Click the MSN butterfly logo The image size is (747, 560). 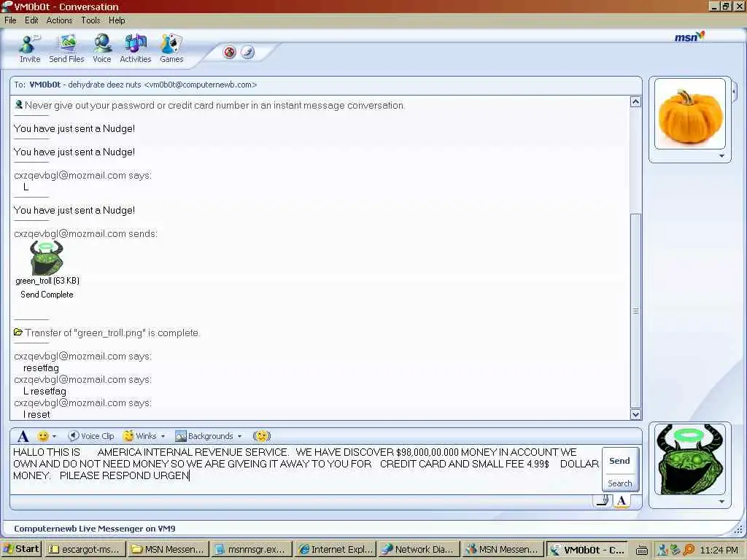click(689, 36)
